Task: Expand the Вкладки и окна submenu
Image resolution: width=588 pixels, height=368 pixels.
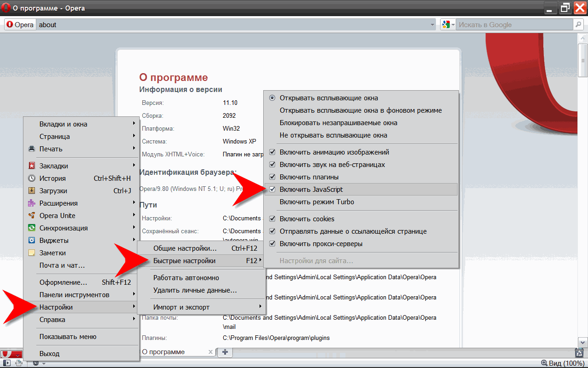Action: click(81, 124)
